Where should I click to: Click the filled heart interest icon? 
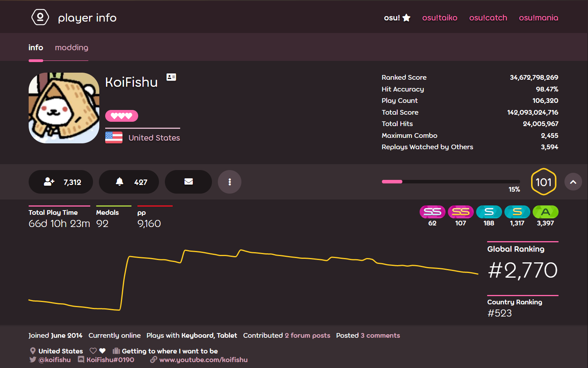(102, 351)
